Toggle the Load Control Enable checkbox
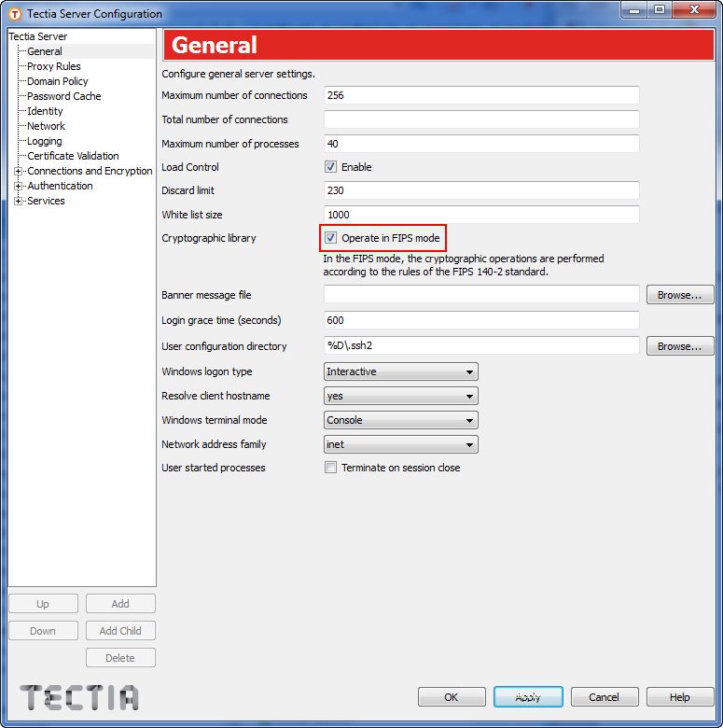 coord(330,167)
